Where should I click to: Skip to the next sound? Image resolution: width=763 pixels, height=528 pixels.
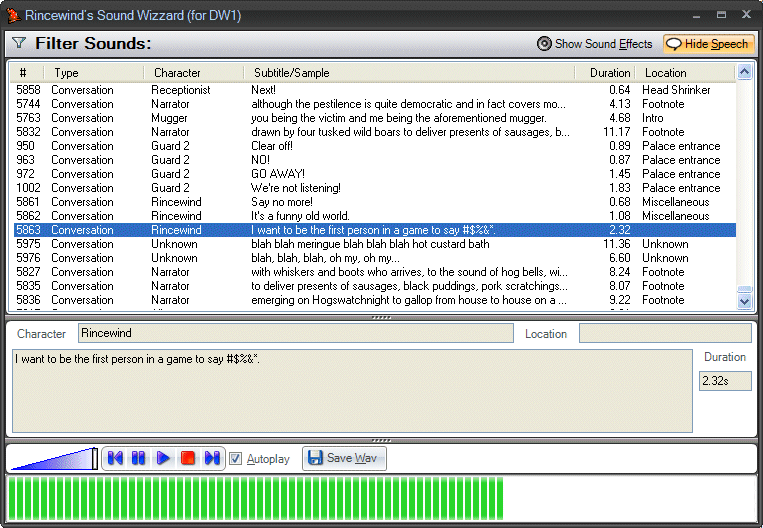point(212,458)
